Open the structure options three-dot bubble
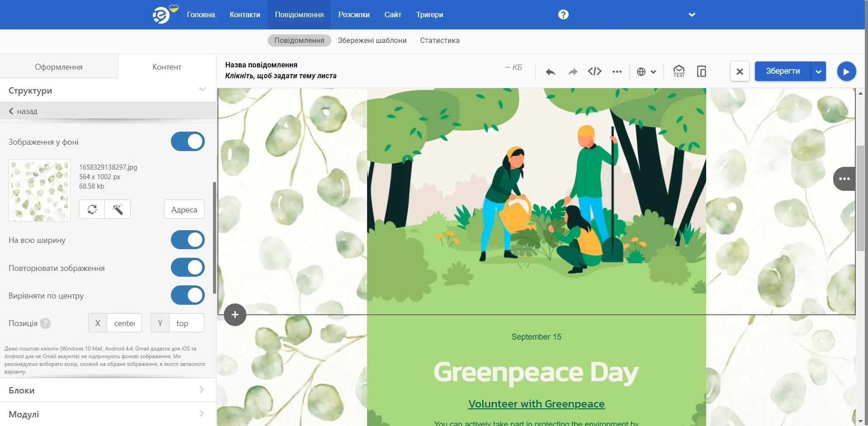 [844, 179]
